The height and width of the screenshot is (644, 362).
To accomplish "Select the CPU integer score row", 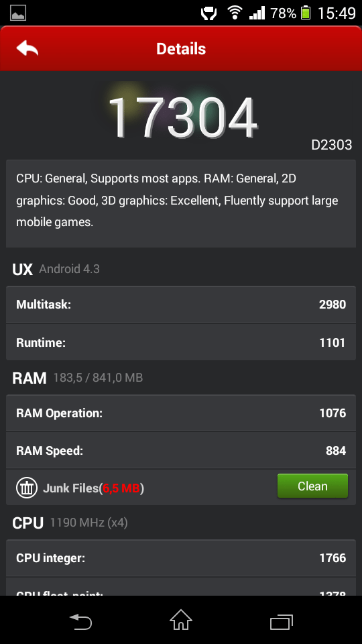I will click(181, 557).
